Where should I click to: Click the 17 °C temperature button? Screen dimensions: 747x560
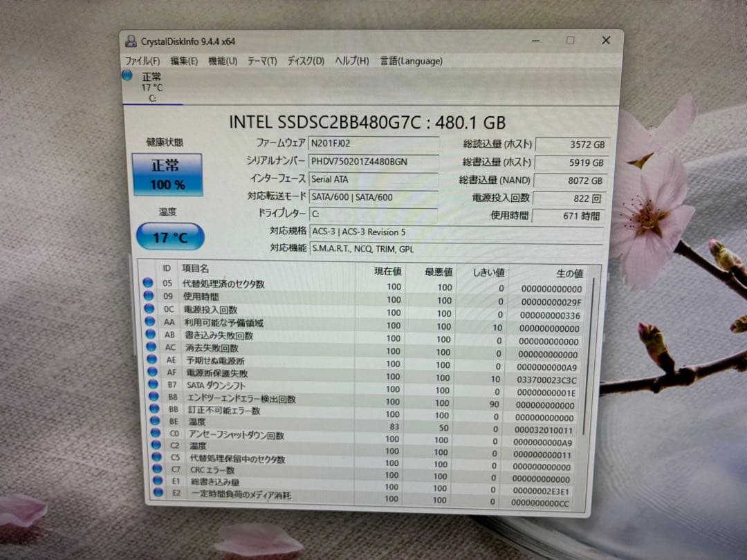[170, 236]
